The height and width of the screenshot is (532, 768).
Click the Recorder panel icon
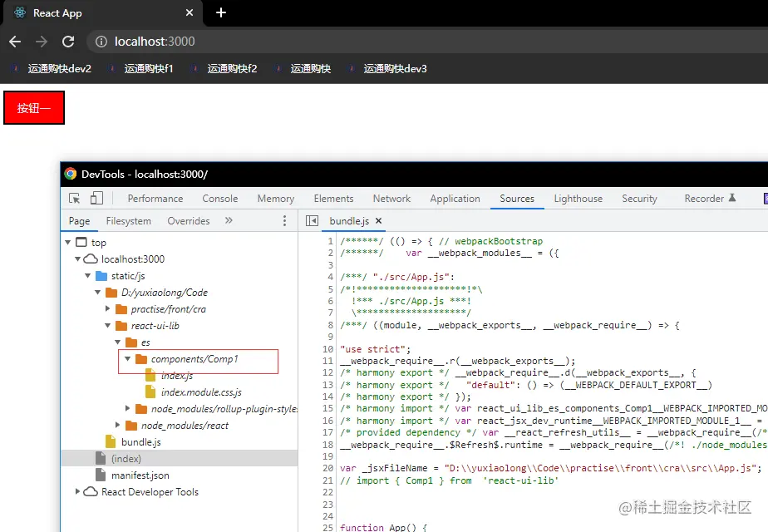pos(703,199)
